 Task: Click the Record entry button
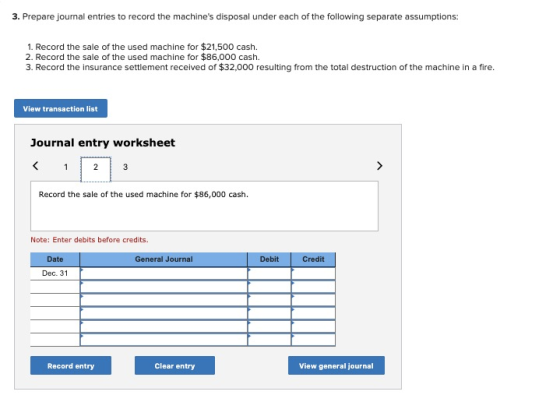click(71, 365)
